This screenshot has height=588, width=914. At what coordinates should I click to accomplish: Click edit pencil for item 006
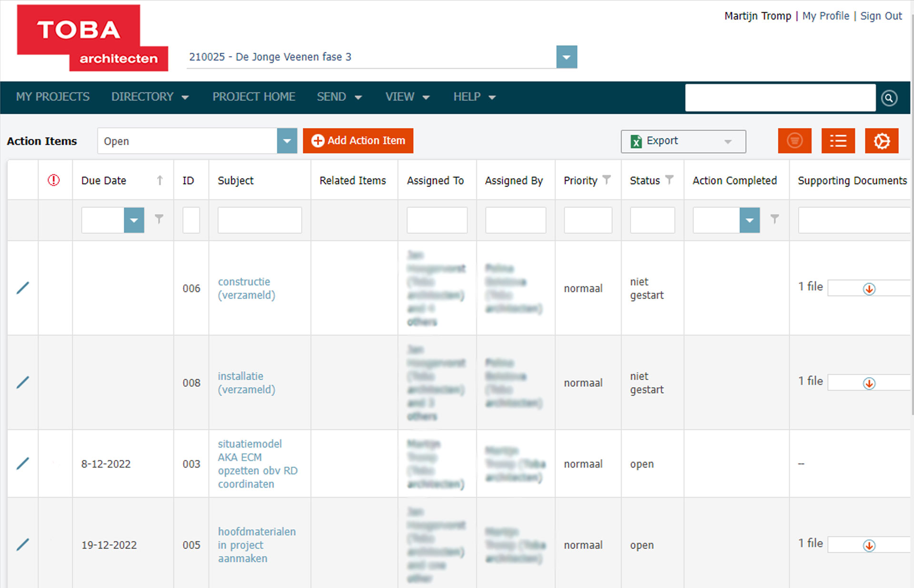click(x=22, y=288)
